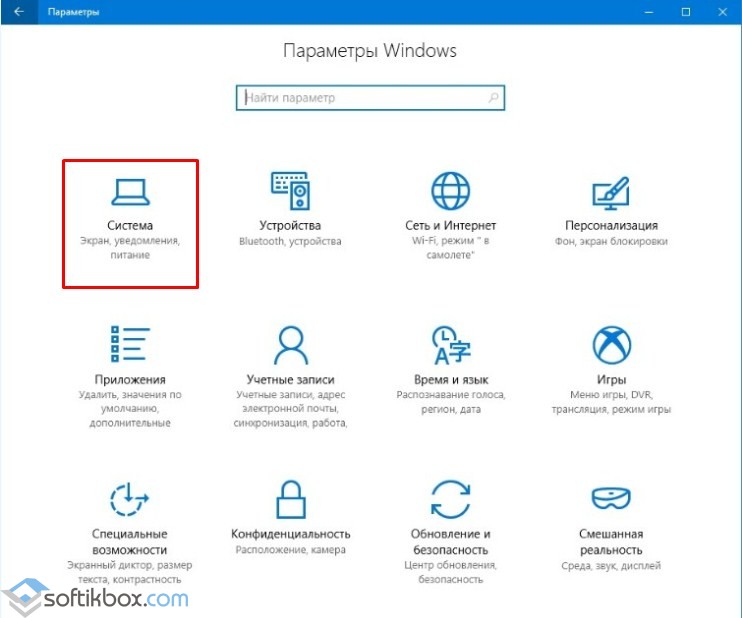Image resolution: width=742 pixels, height=618 pixels.
Task: Open Конфиденциальность via the padlock icon
Action: [x=290, y=498]
